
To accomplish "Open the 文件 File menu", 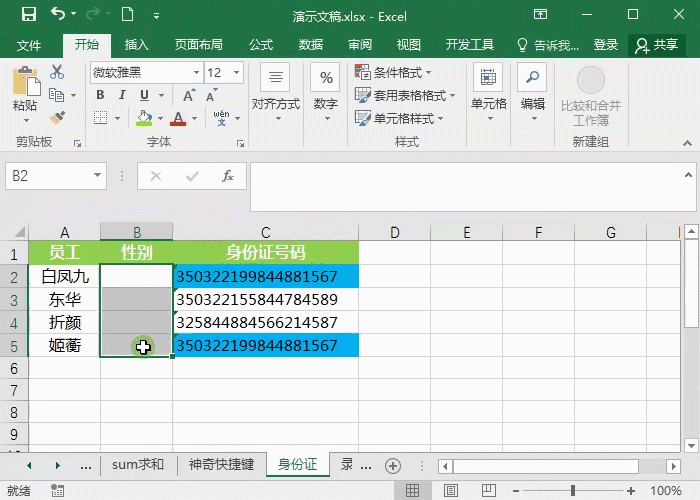I will tap(29, 45).
